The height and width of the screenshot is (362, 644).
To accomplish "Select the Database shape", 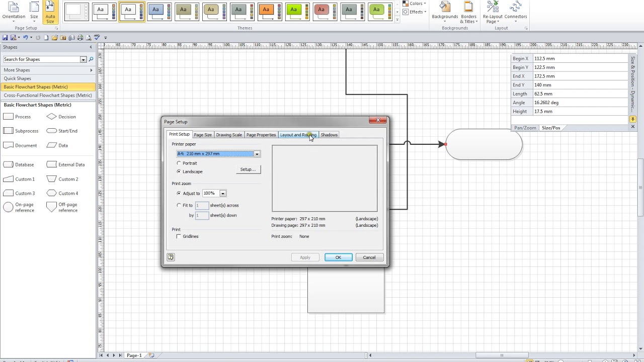I will coord(19,164).
